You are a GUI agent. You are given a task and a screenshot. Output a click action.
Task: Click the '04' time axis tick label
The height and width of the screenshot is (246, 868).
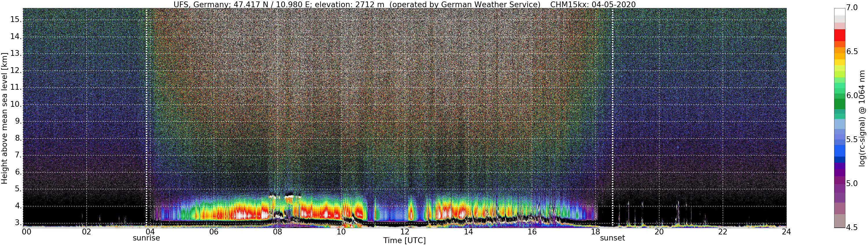150,232
